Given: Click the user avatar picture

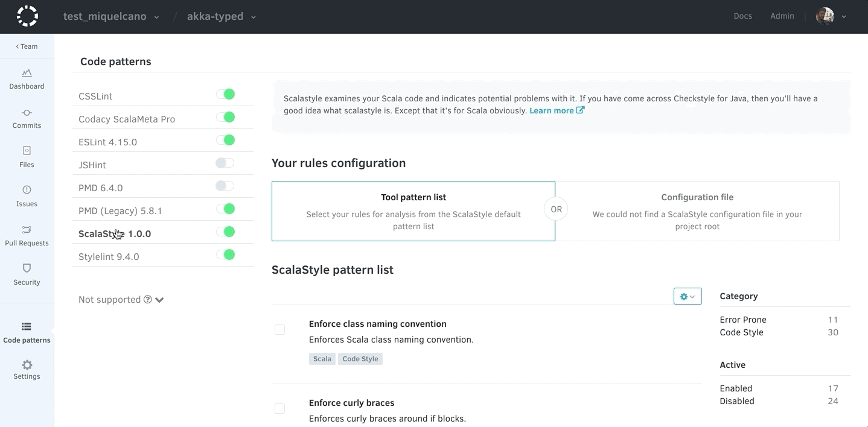Looking at the screenshot, I should [x=825, y=16].
